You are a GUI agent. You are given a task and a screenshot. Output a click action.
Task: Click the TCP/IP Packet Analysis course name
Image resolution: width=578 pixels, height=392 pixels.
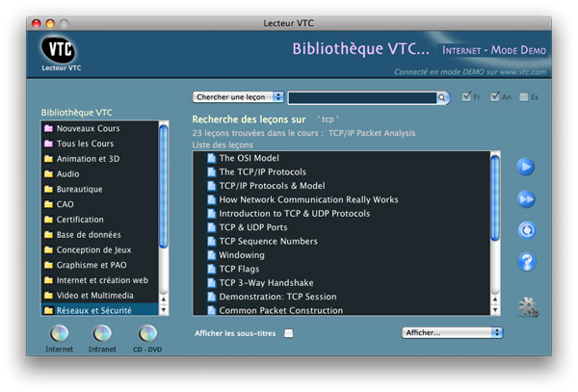click(372, 133)
